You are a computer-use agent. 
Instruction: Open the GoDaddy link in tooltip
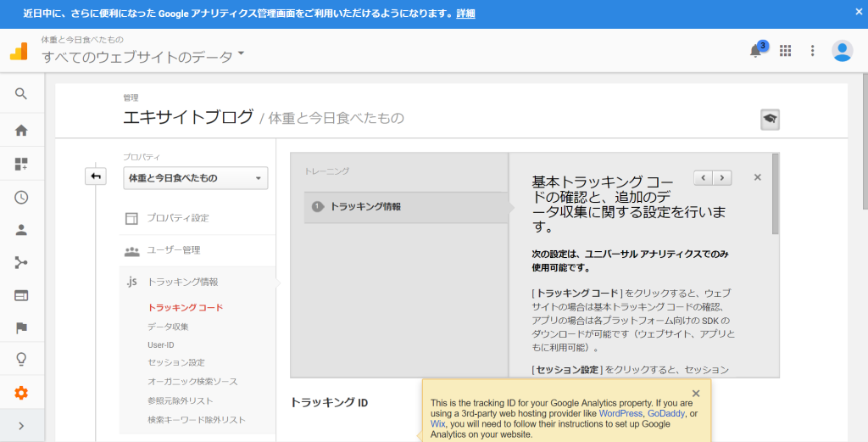666,413
